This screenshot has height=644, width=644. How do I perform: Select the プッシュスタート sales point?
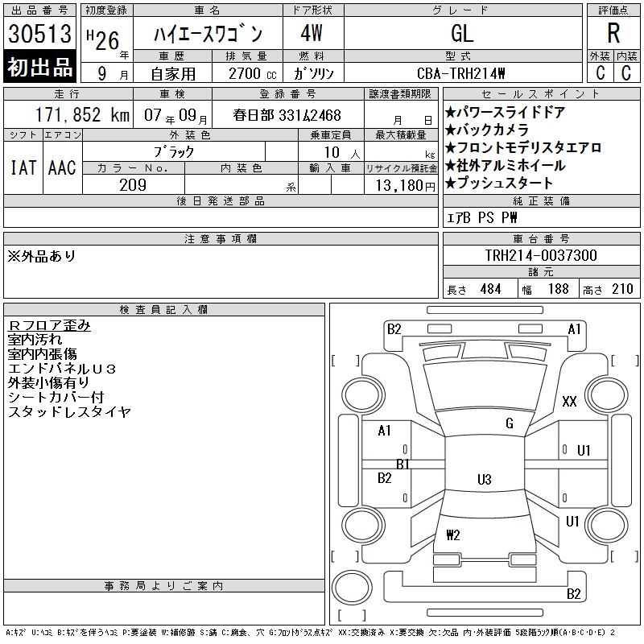499,184
